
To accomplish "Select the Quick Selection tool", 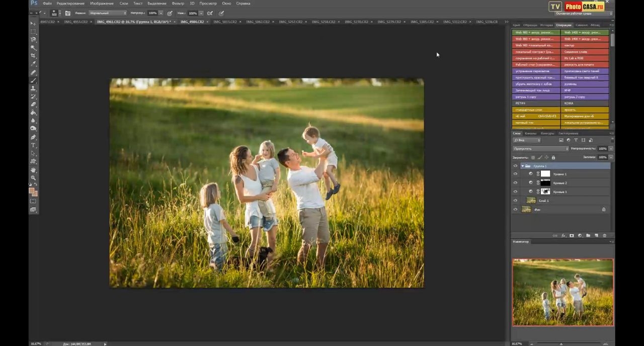I will point(33,47).
